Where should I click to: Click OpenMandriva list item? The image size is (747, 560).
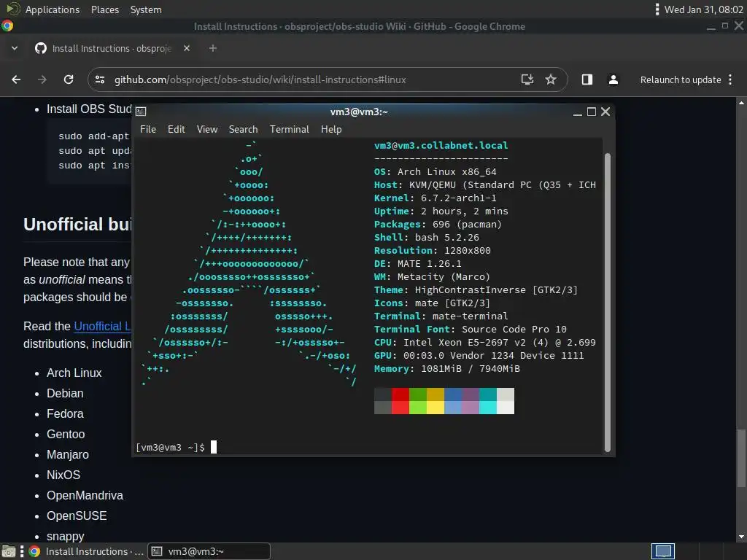pyautogui.click(x=85, y=495)
